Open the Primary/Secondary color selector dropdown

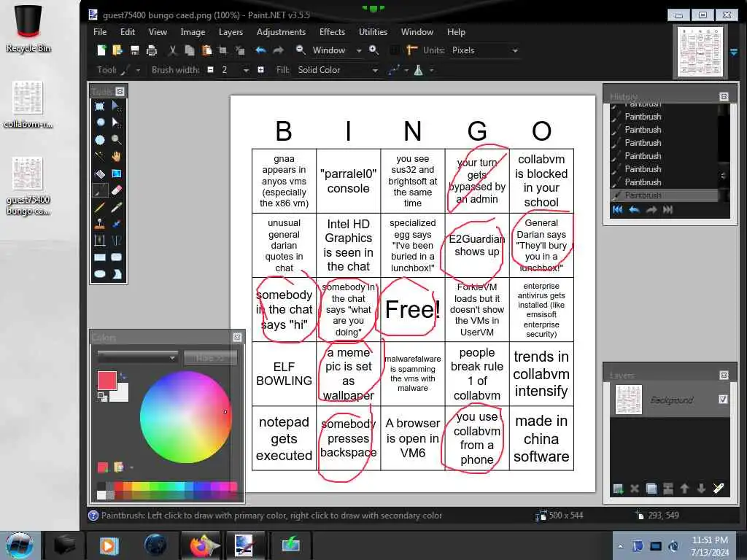(x=137, y=357)
